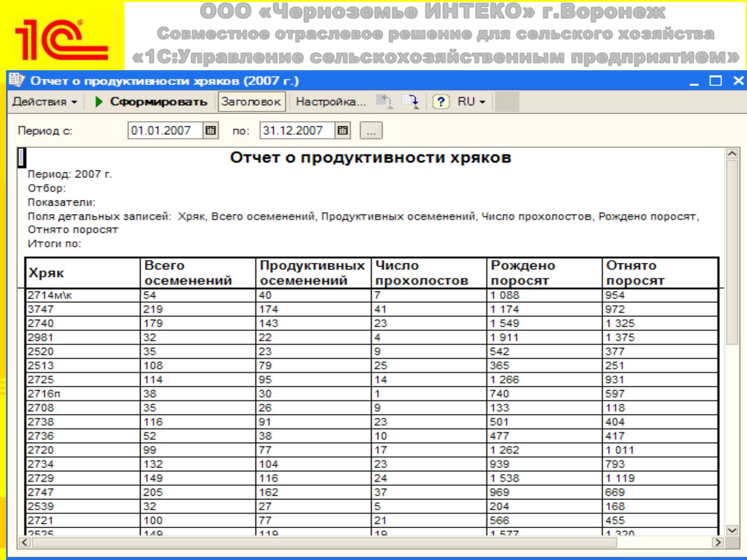The image size is (747, 560).
Task: Select boar cell 2520
Action: coord(83,352)
